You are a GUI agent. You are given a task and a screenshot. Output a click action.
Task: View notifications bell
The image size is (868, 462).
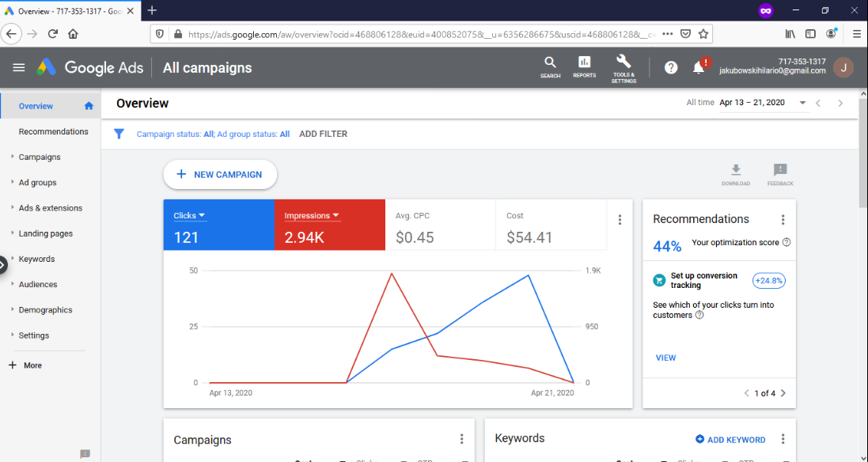699,67
